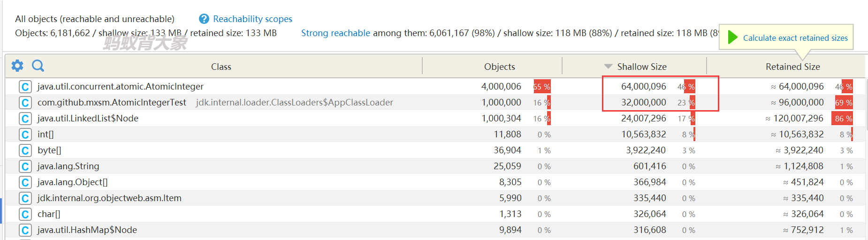Click the 69 % retained percentage bar
This screenshot has width=868, height=240.
click(x=844, y=103)
